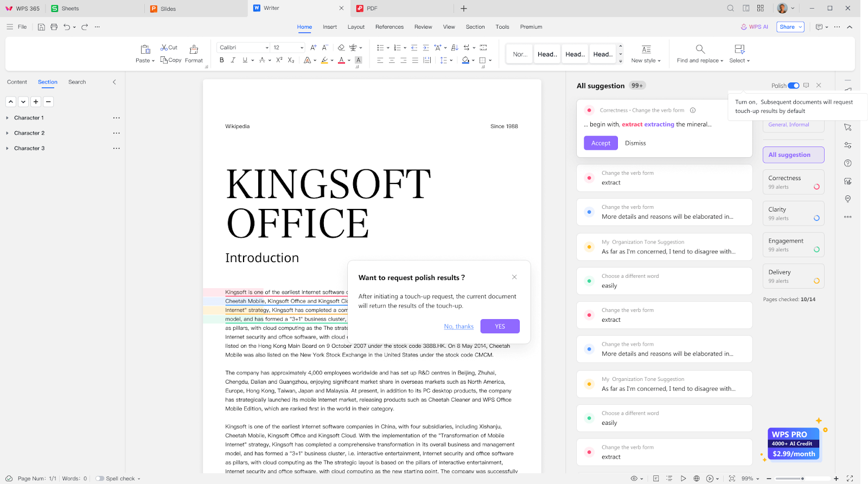This screenshot has height=484, width=868.
Task: Apply subscript formatting
Action: pos(291,60)
